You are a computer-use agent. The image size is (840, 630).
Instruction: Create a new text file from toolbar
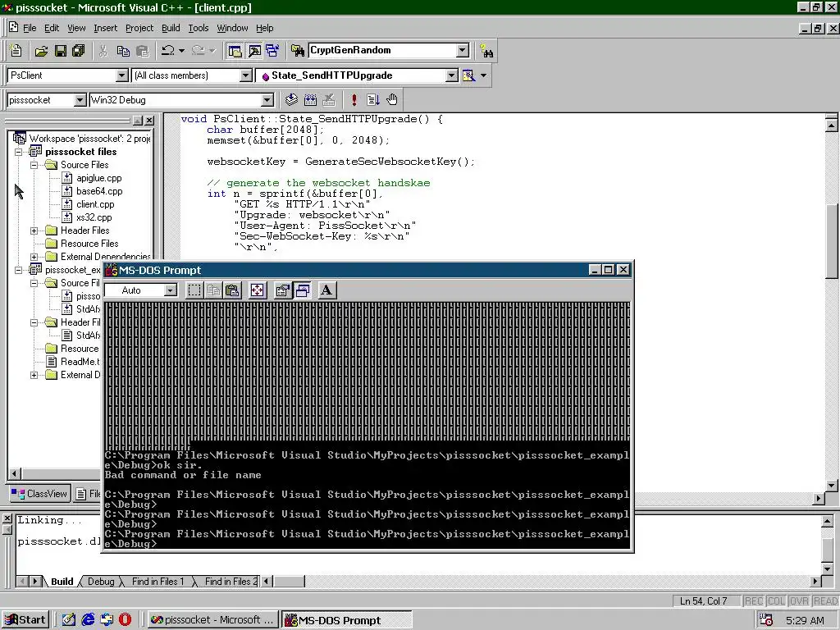pyautogui.click(x=16, y=51)
